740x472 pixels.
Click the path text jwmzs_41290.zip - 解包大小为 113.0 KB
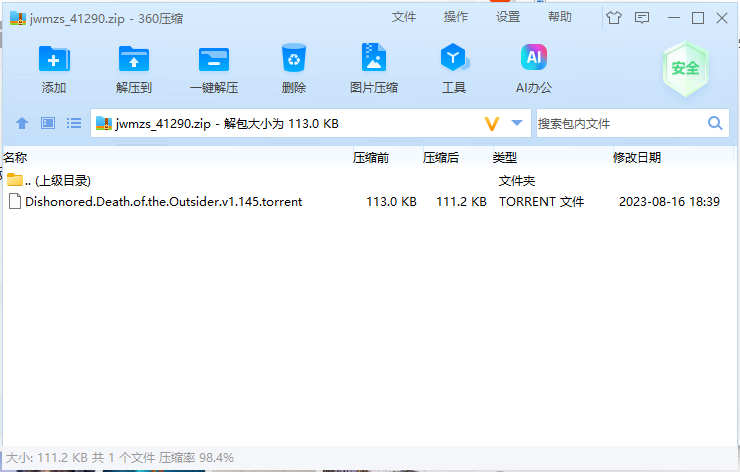pyautogui.click(x=227, y=124)
